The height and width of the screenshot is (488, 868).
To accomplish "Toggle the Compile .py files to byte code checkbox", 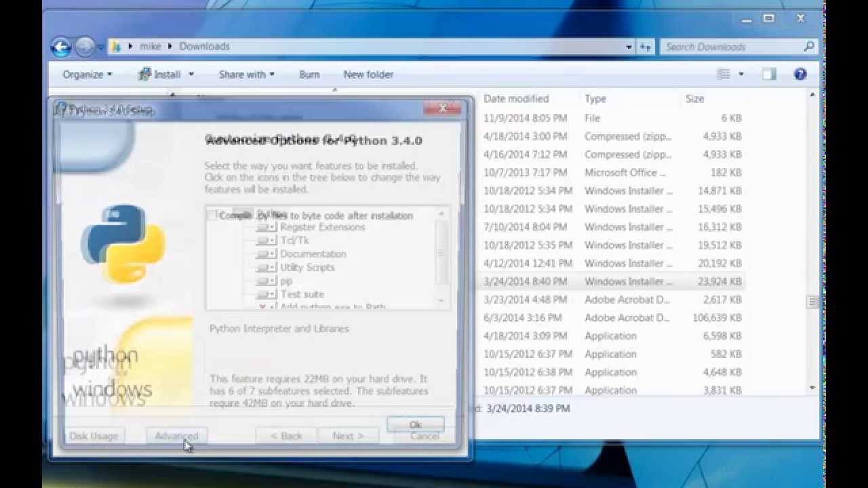I will 212,216.
